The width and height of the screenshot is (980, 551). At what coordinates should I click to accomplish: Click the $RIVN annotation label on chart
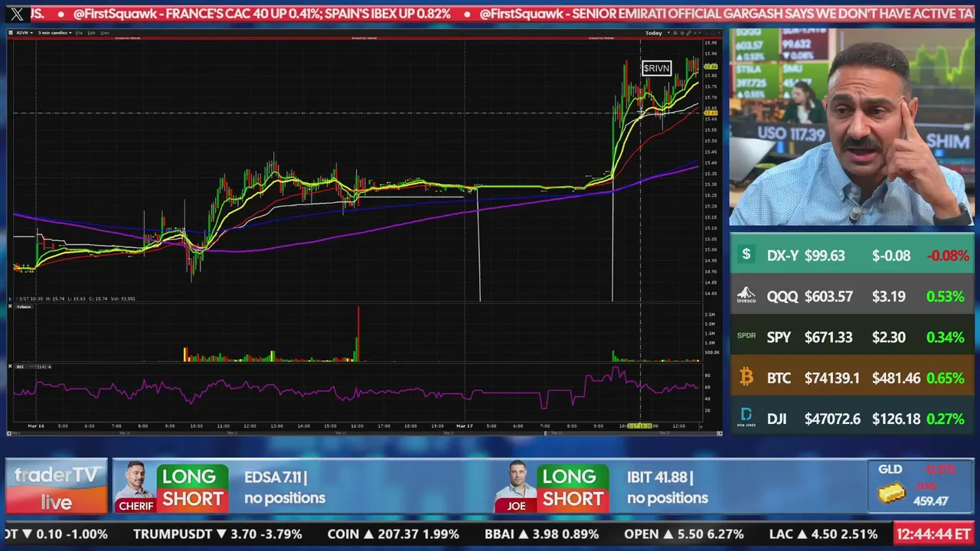coord(657,68)
